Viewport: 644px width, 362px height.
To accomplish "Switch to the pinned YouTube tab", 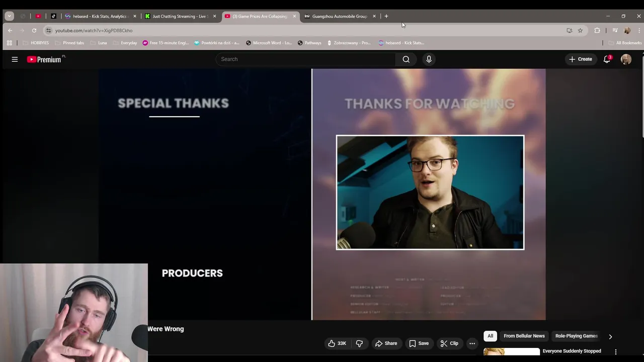I will click(38, 16).
